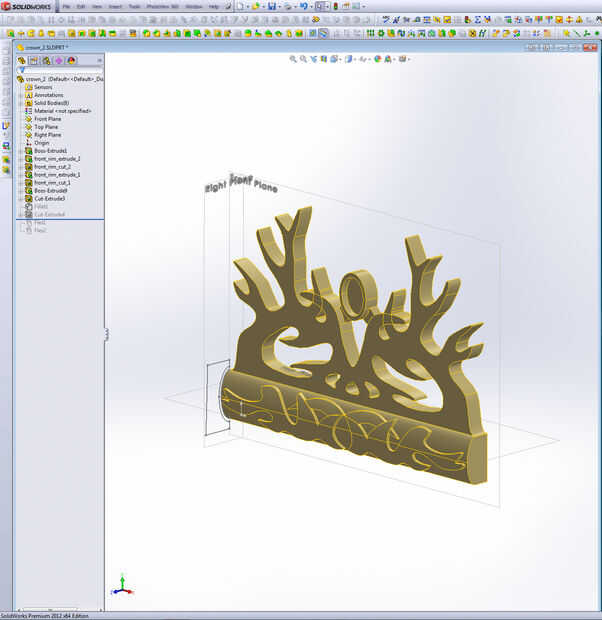Click the Rebuild traffic light icon
Image resolution: width=602 pixels, height=620 pixels.
[336, 6]
